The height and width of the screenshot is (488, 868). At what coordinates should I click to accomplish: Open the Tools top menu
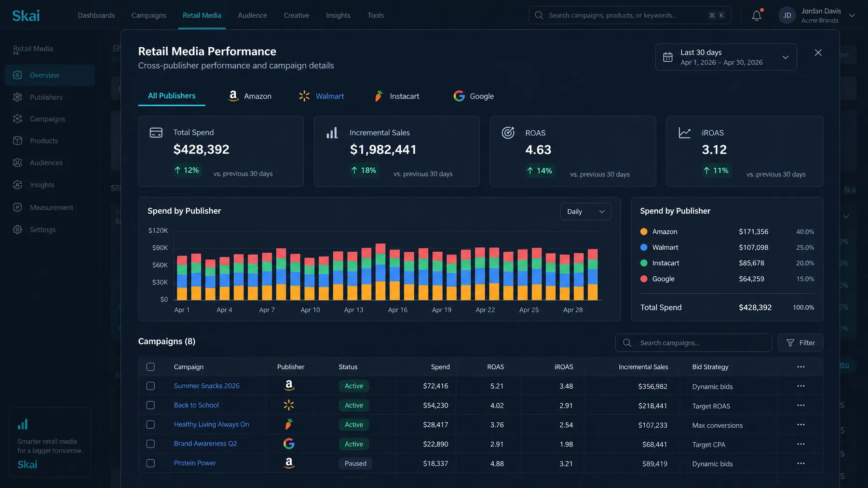coord(376,15)
